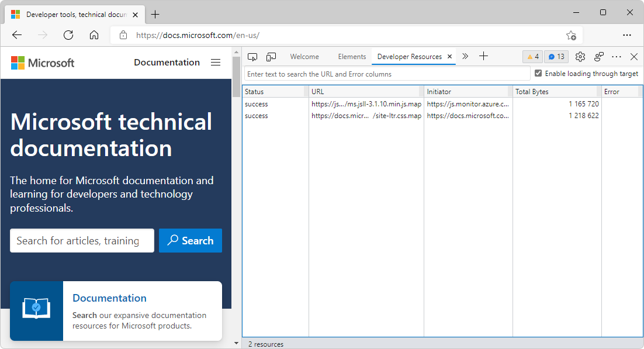The image size is (644, 349).
Task: Open the Documentation card link
Action: (109, 298)
